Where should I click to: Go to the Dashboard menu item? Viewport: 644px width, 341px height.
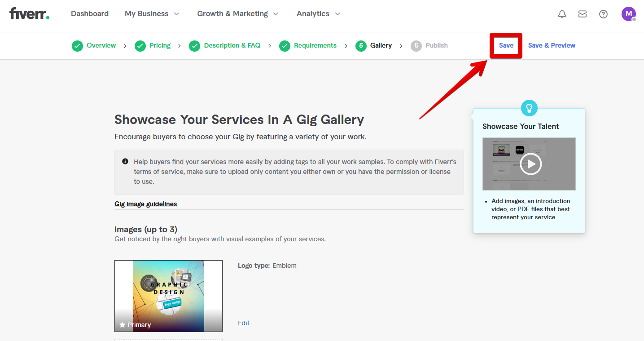click(89, 13)
